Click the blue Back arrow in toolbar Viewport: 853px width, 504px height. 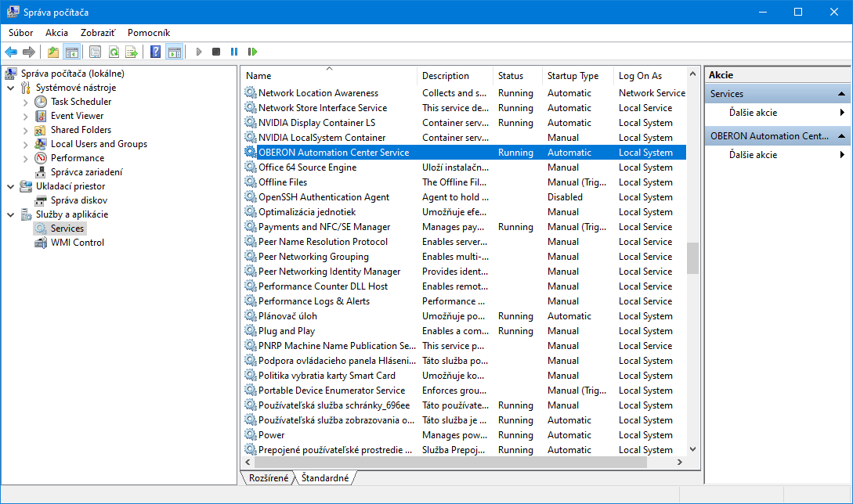point(11,52)
